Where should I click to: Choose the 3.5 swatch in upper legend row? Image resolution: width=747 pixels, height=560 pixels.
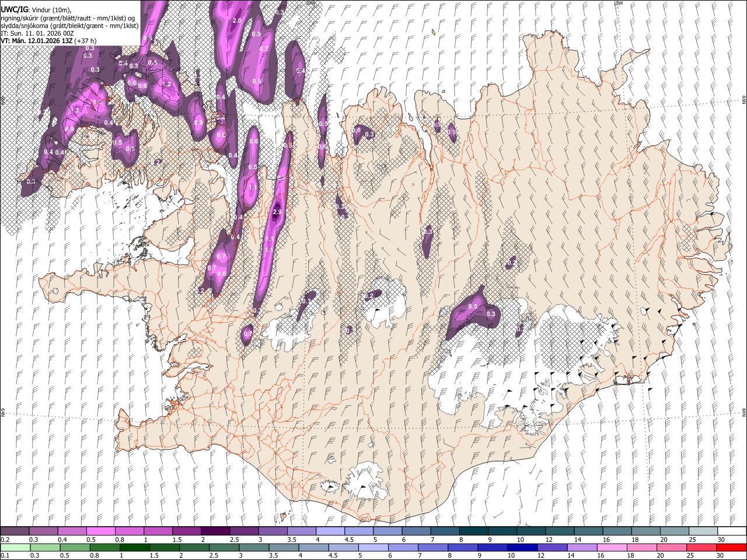301,531
